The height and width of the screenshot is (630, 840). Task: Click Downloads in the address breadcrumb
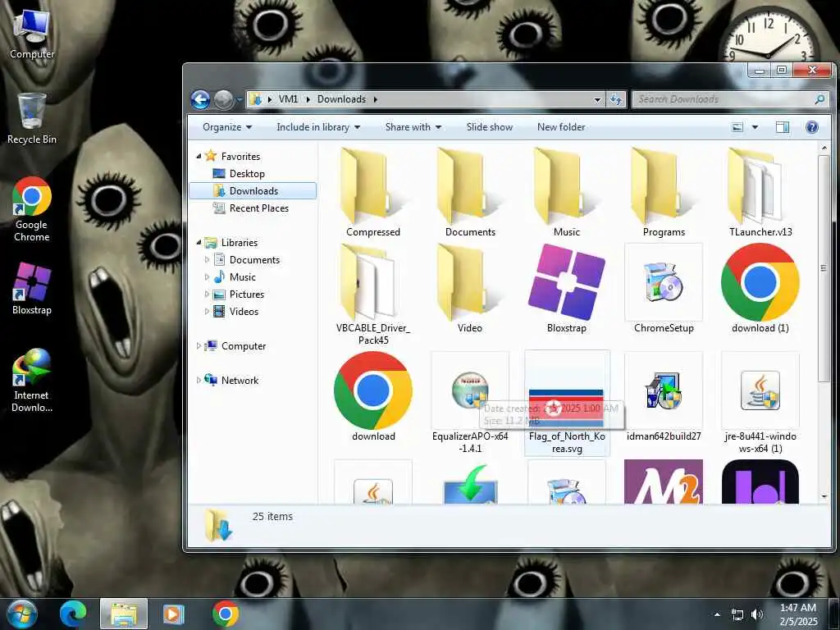[341, 99]
